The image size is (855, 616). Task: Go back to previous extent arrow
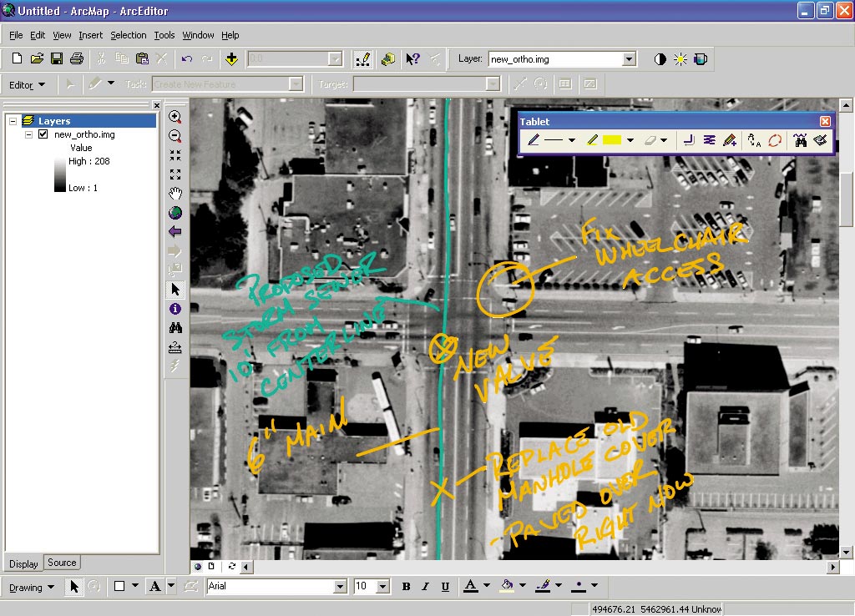(x=175, y=232)
